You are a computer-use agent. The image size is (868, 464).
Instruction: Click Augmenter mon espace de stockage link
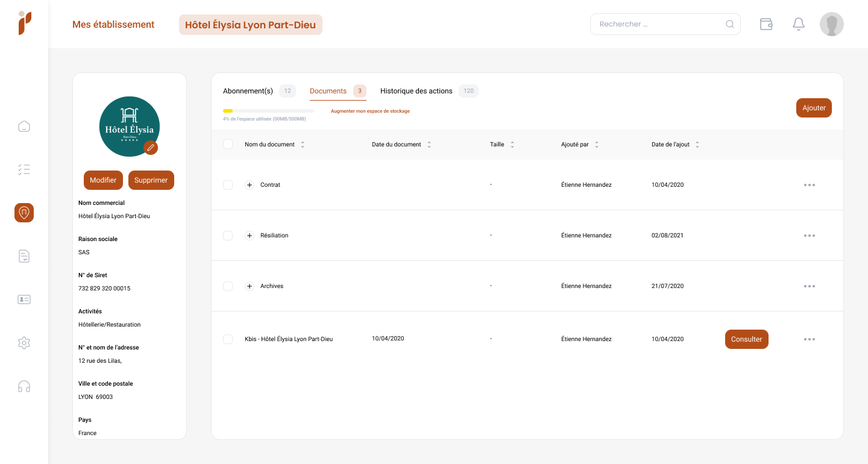370,111
